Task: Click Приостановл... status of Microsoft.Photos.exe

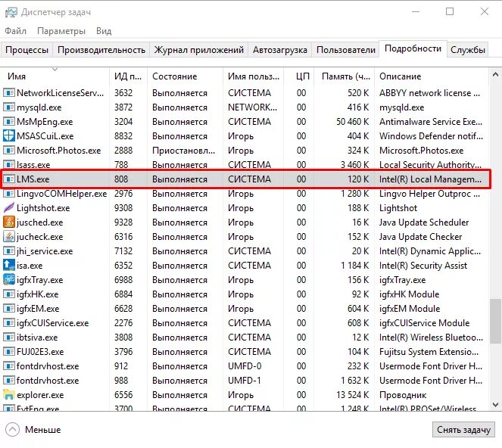Action: (183, 151)
